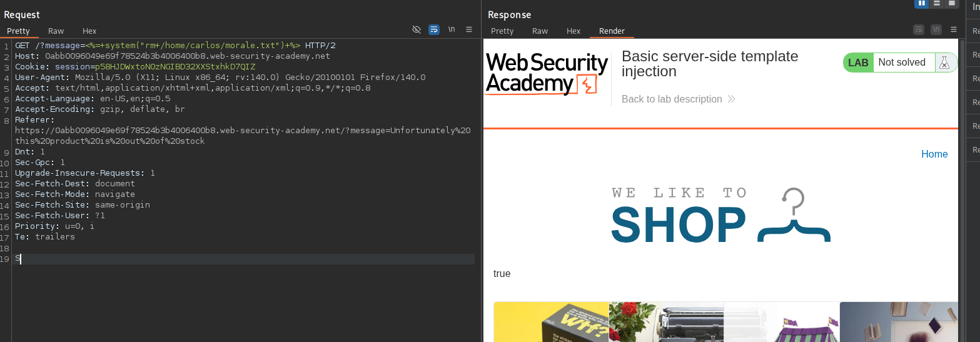Click the We Like to Shop hanger logo
This screenshot has width=980, height=342.
(x=720, y=216)
